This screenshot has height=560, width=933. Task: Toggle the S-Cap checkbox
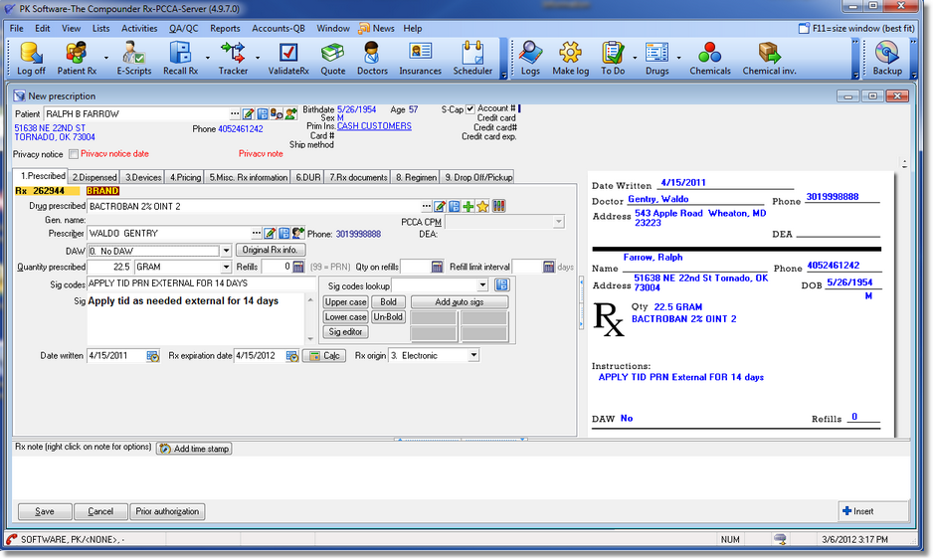470,109
